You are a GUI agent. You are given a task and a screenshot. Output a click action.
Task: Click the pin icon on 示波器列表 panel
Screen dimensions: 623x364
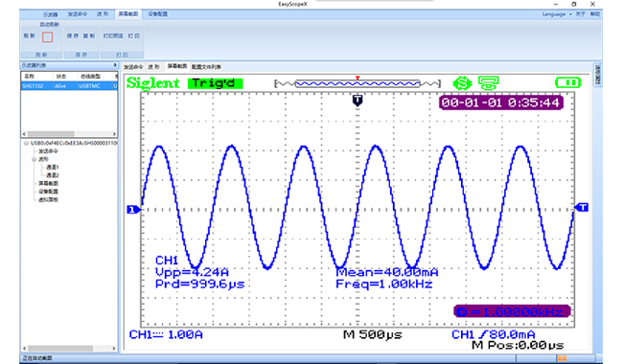coord(115,65)
